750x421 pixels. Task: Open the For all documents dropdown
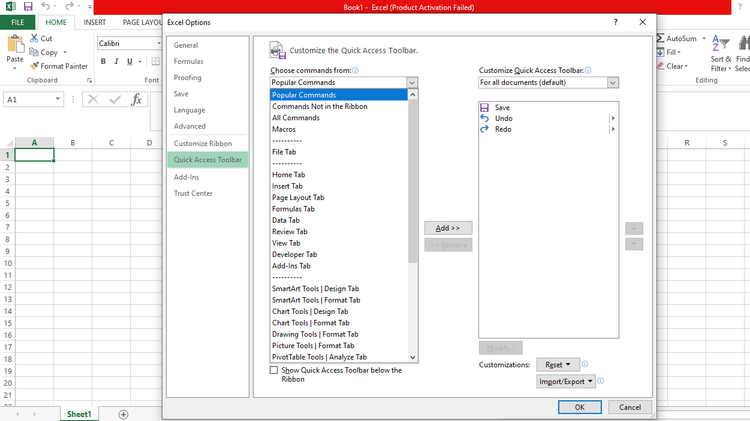click(x=613, y=82)
